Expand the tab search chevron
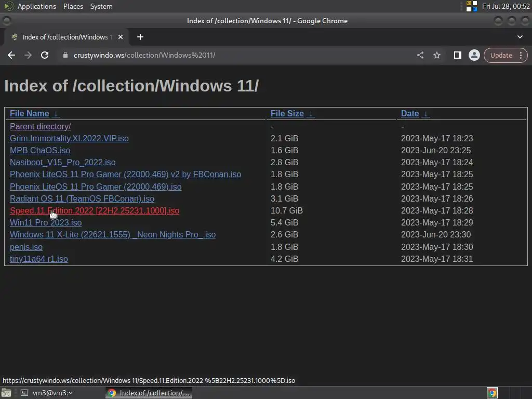The width and height of the screenshot is (532, 399). pyautogui.click(x=520, y=37)
